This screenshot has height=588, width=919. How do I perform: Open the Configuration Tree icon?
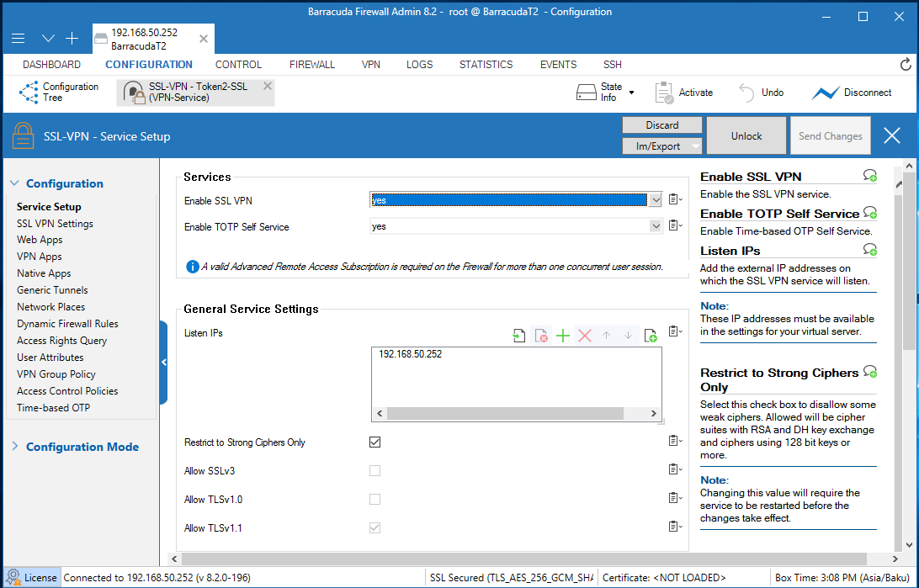click(29, 93)
